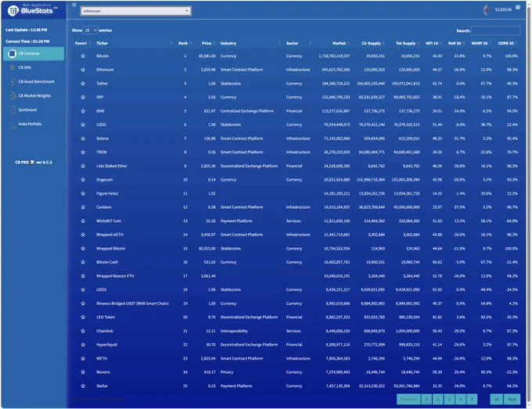This screenshot has width=532, height=409.
Task: Click the star for Chainlink
Action: (83, 331)
